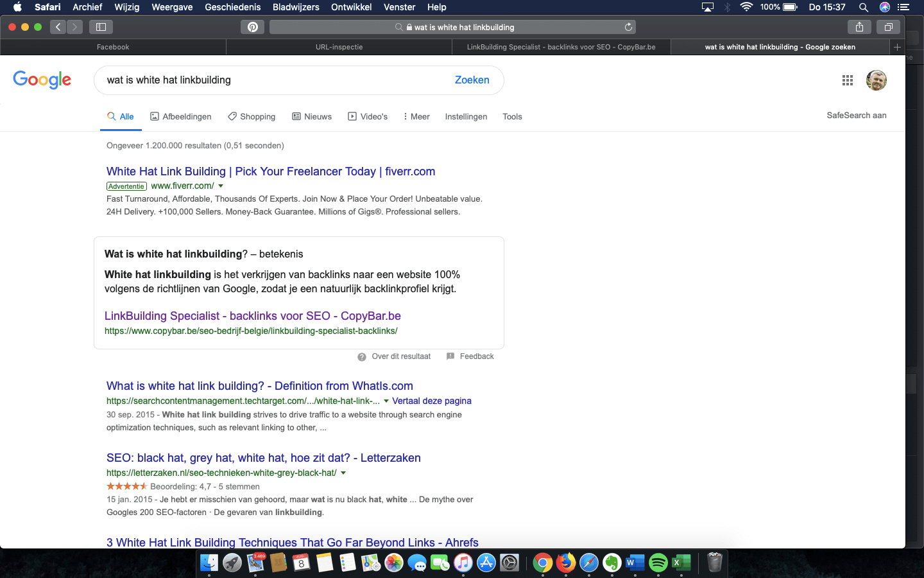
Task: Open Notification Center list icon
Action: click(x=904, y=7)
